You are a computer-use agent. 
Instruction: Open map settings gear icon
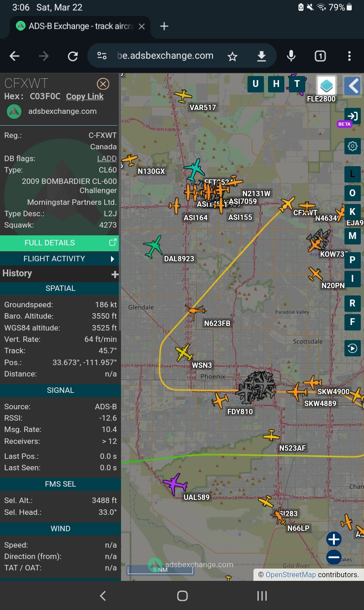tap(353, 146)
